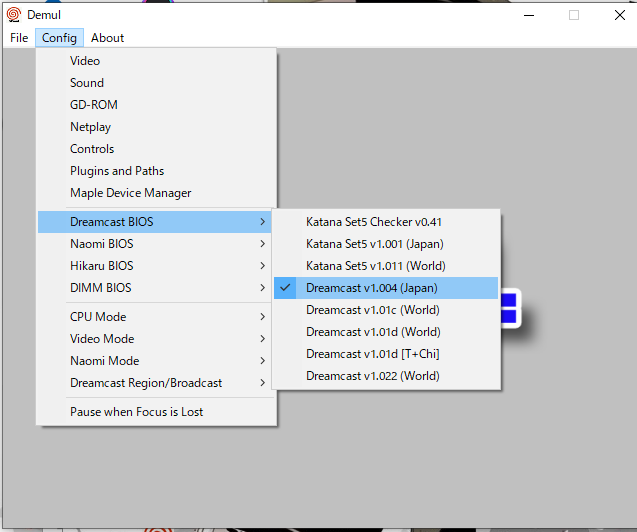Image resolution: width=637 pixels, height=532 pixels.
Task: Open the File menu
Action: [x=19, y=38]
